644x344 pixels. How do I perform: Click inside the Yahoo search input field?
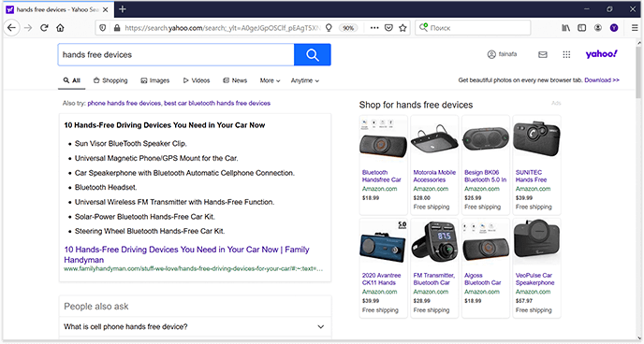coord(176,54)
